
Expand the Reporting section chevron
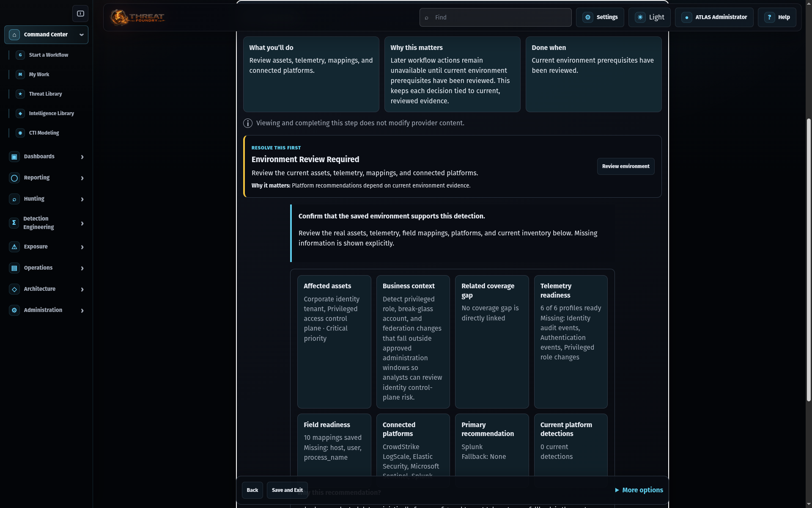coord(82,178)
